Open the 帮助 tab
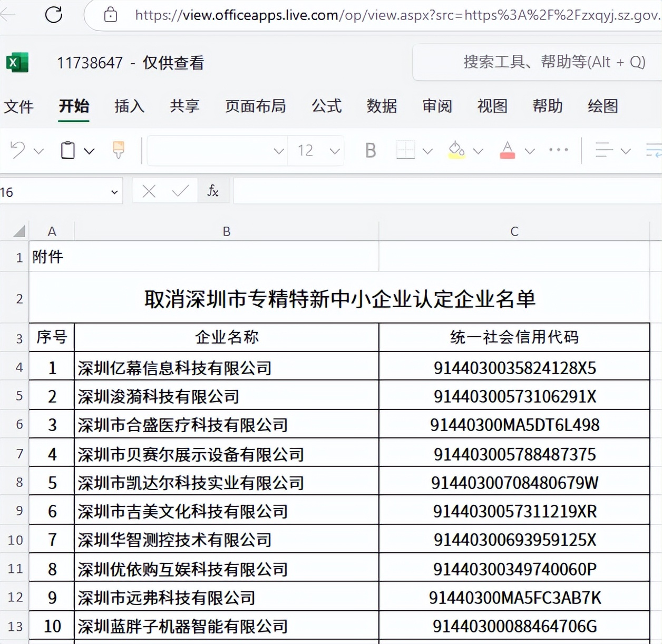This screenshot has height=644, width=662. click(x=548, y=106)
